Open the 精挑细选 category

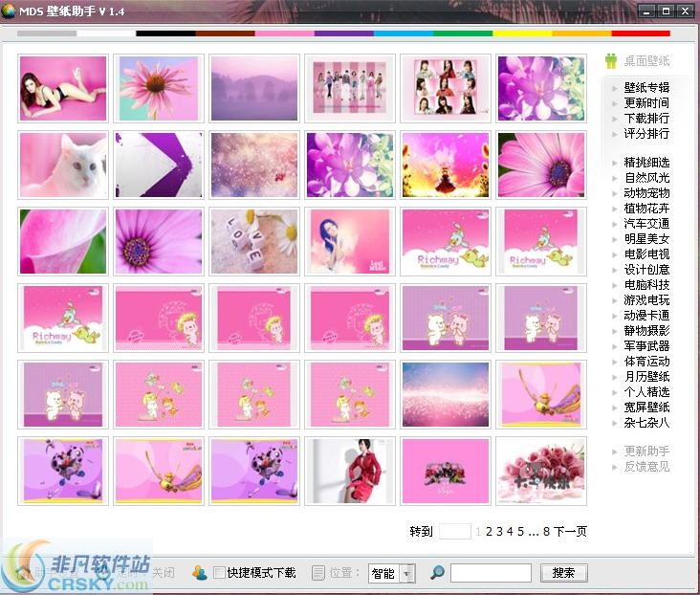click(x=646, y=163)
